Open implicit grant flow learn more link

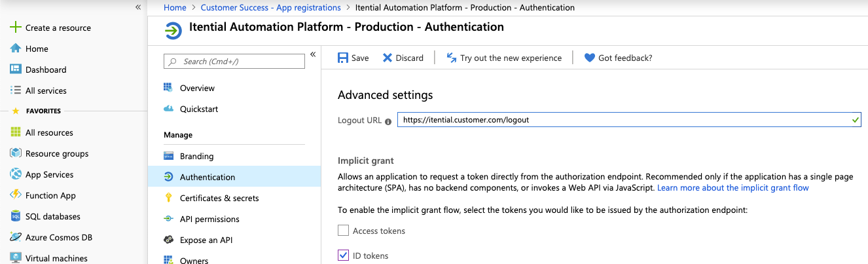pos(733,187)
